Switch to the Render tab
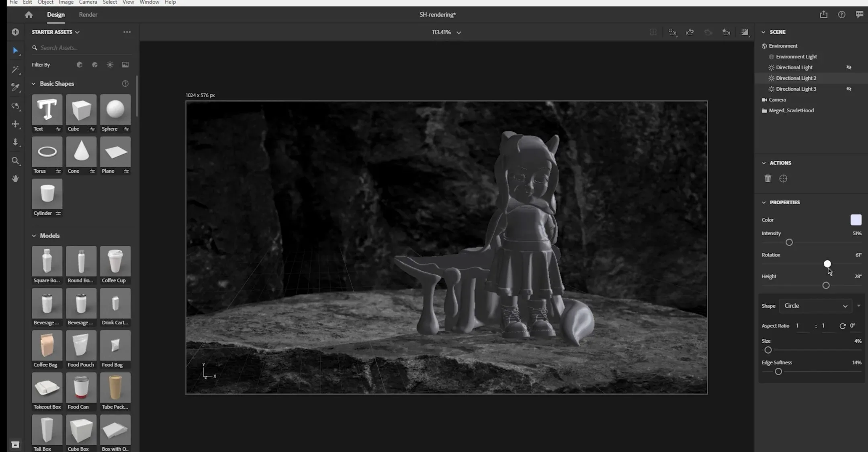 pyautogui.click(x=88, y=15)
